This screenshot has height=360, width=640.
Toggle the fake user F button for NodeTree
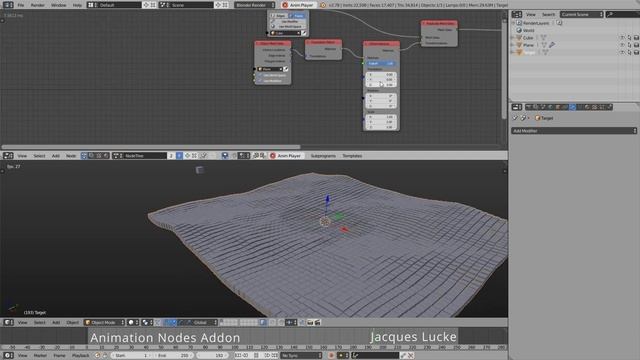[179, 156]
